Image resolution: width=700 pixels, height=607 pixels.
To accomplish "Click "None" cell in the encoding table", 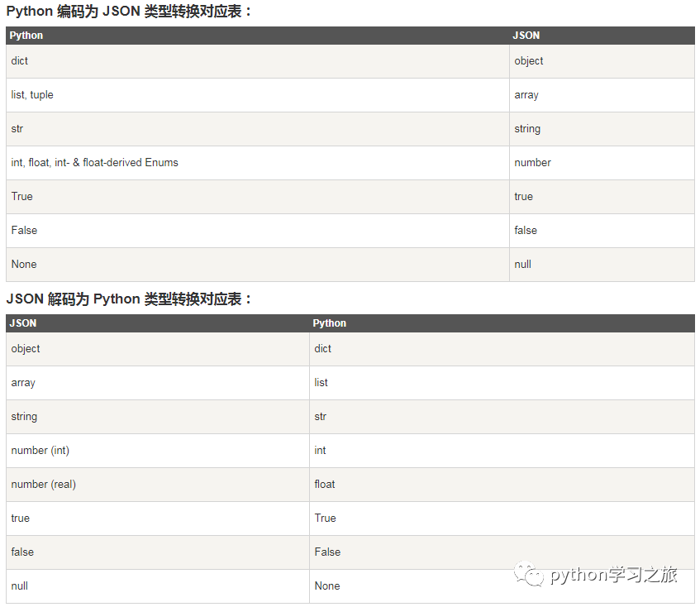I will 258,265.
